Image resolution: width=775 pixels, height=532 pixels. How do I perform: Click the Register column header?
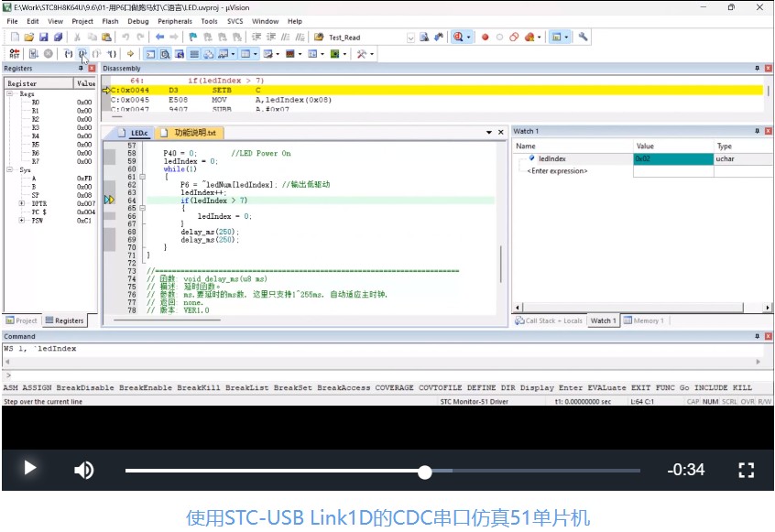click(x=39, y=83)
